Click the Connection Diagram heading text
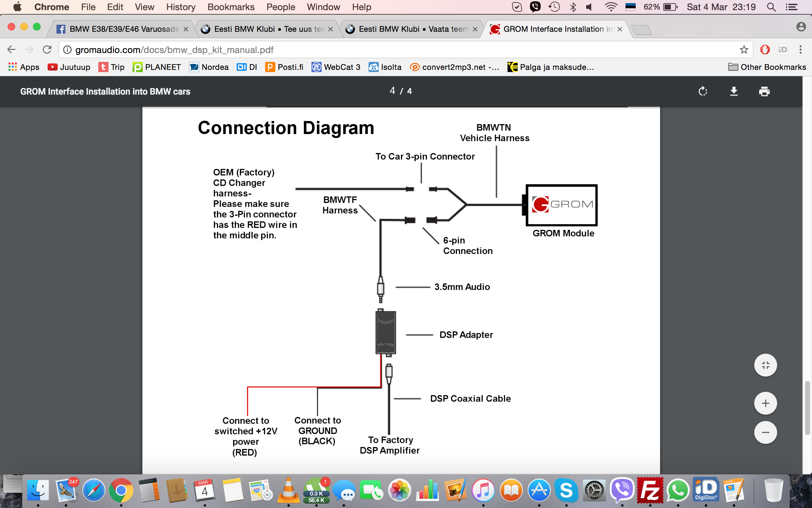Image resolution: width=812 pixels, height=508 pixels. click(x=286, y=128)
